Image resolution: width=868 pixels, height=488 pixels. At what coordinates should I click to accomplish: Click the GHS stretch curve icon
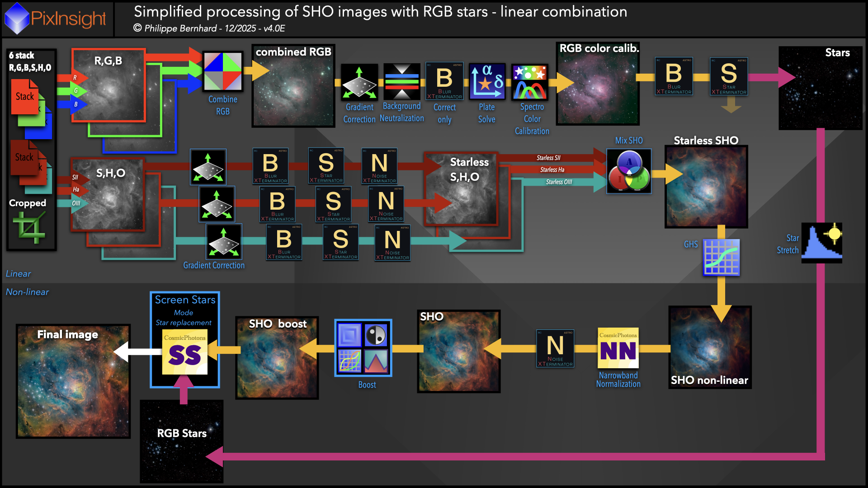pyautogui.click(x=722, y=257)
